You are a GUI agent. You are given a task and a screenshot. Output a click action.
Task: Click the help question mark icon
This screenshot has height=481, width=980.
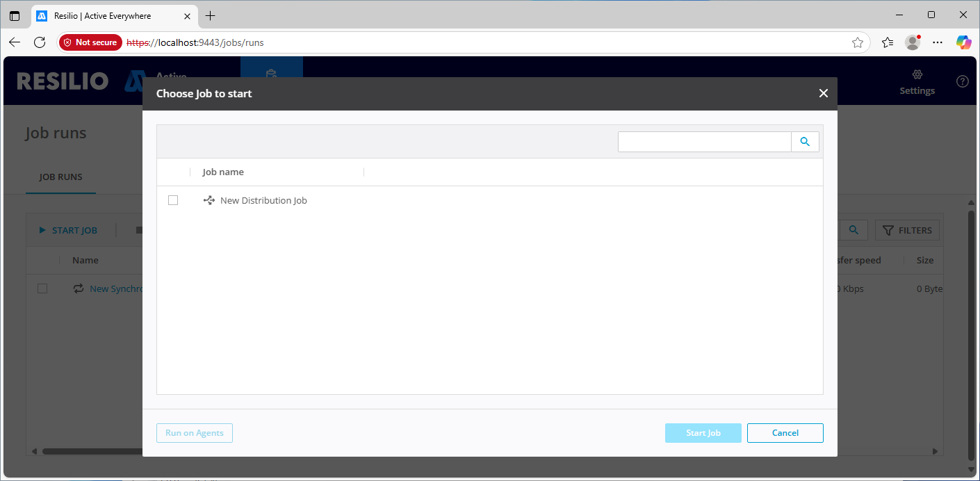click(x=962, y=81)
